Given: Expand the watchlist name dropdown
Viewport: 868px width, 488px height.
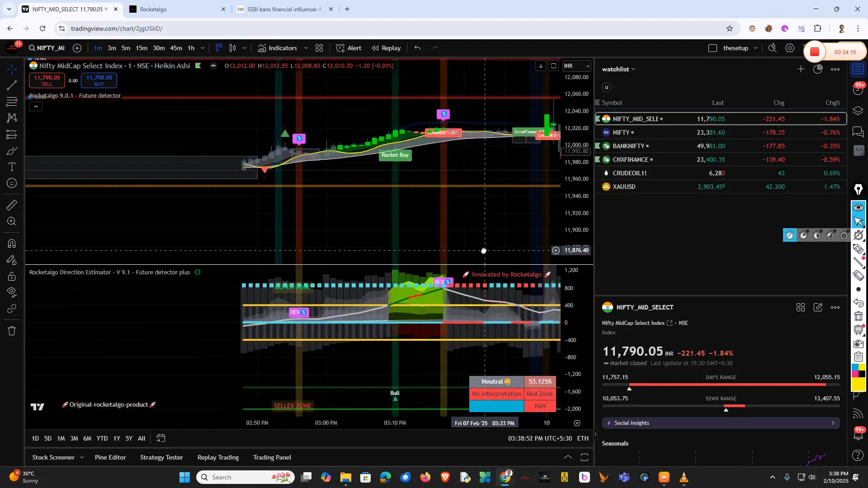Looking at the screenshot, I should point(633,69).
